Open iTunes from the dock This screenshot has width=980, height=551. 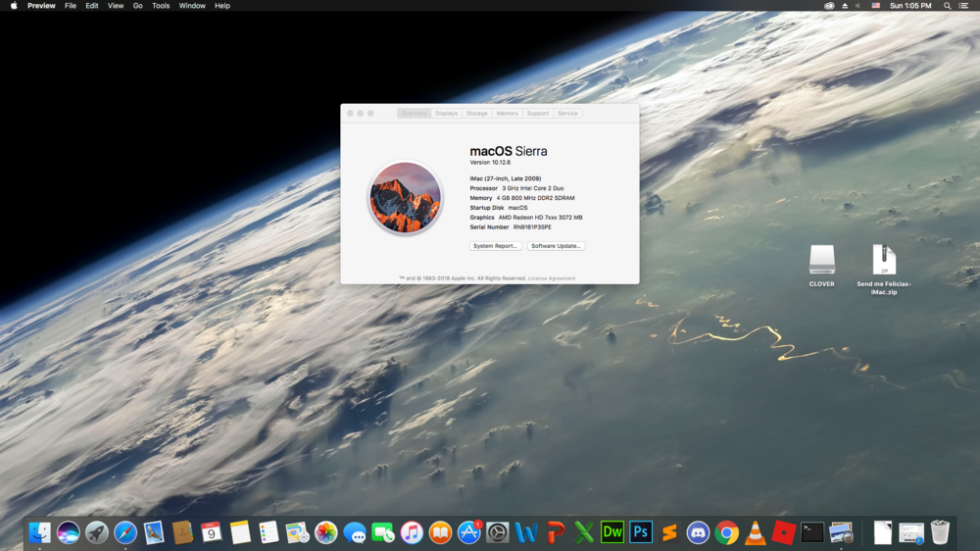(x=412, y=532)
